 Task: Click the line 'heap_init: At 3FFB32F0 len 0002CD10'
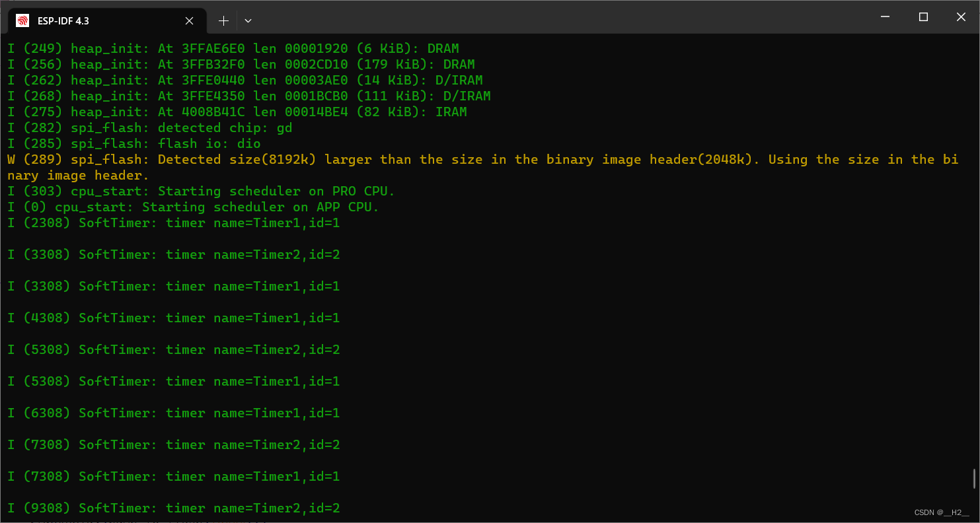[241, 64]
